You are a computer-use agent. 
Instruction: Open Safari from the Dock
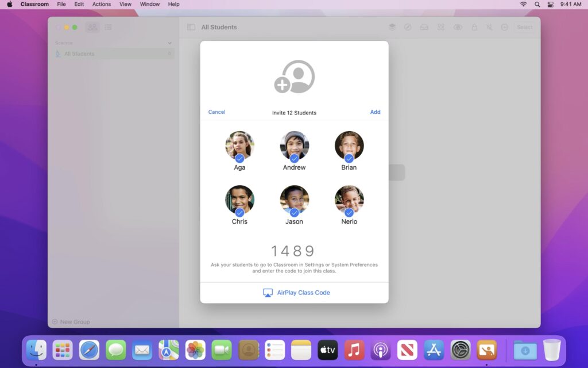click(x=89, y=350)
